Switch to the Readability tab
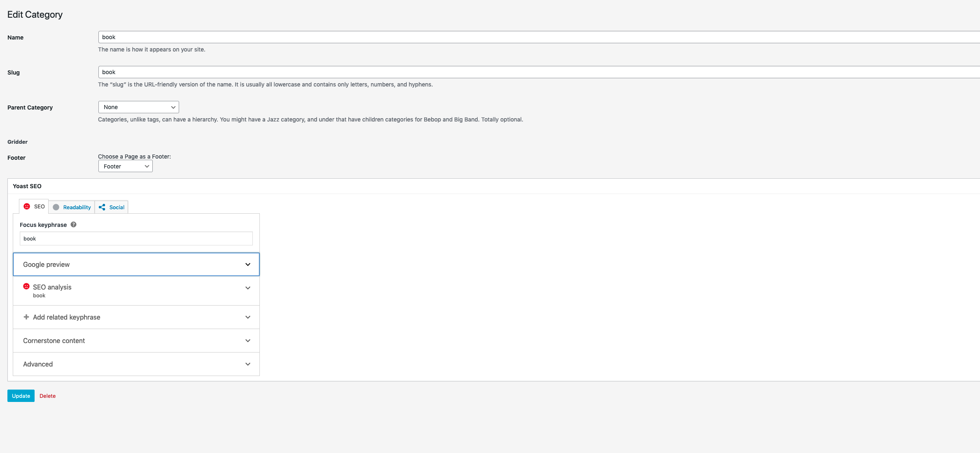Viewport: 980px width, 453px height. coord(77,207)
